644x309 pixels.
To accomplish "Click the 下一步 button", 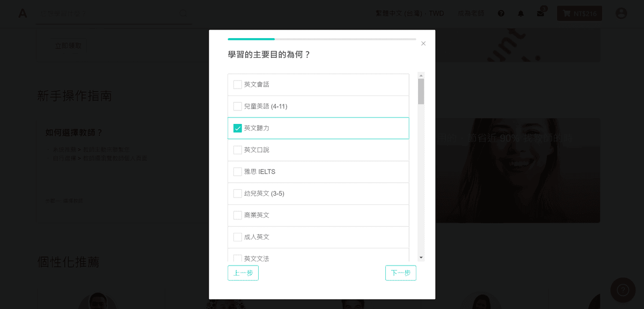I will tap(400, 273).
